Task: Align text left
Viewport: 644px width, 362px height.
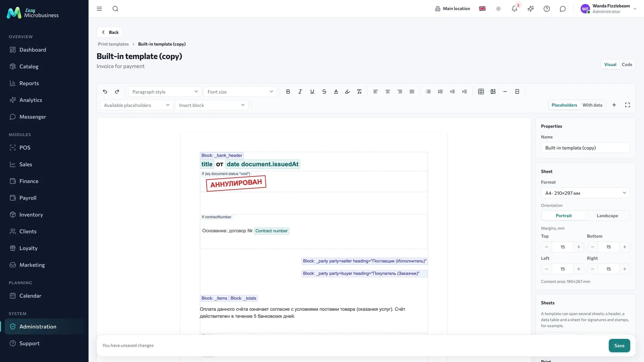Action: (375, 92)
